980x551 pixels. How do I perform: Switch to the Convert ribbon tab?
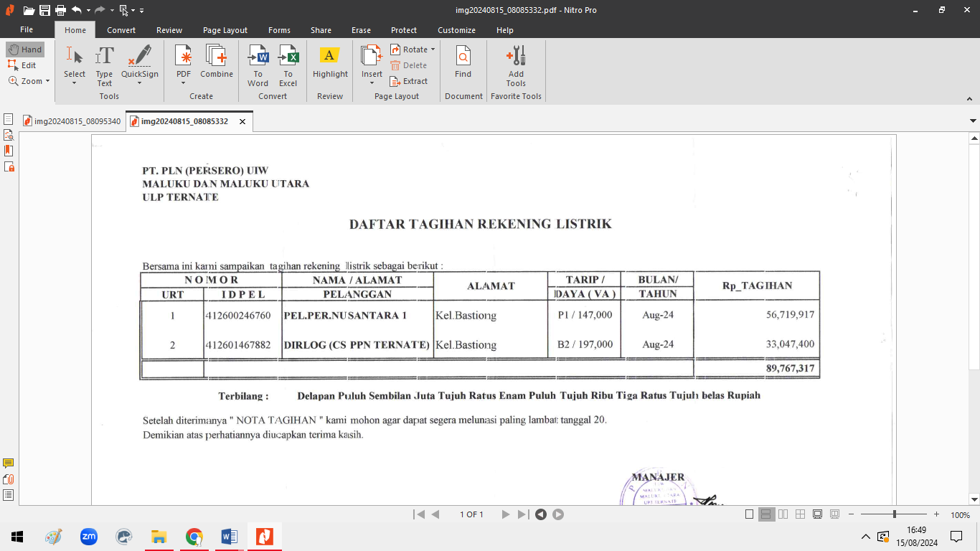pyautogui.click(x=121, y=30)
